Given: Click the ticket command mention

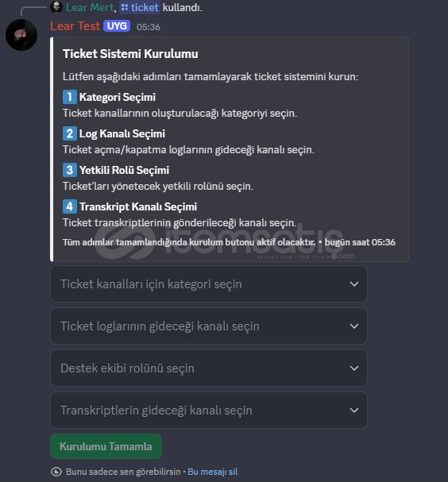Looking at the screenshot, I should [140, 7].
